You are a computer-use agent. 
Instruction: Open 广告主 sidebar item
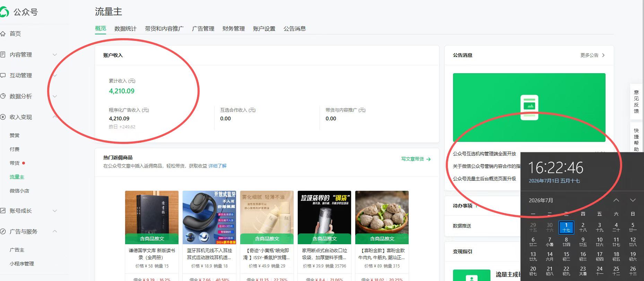pyautogui.click(x=17, y=250)
